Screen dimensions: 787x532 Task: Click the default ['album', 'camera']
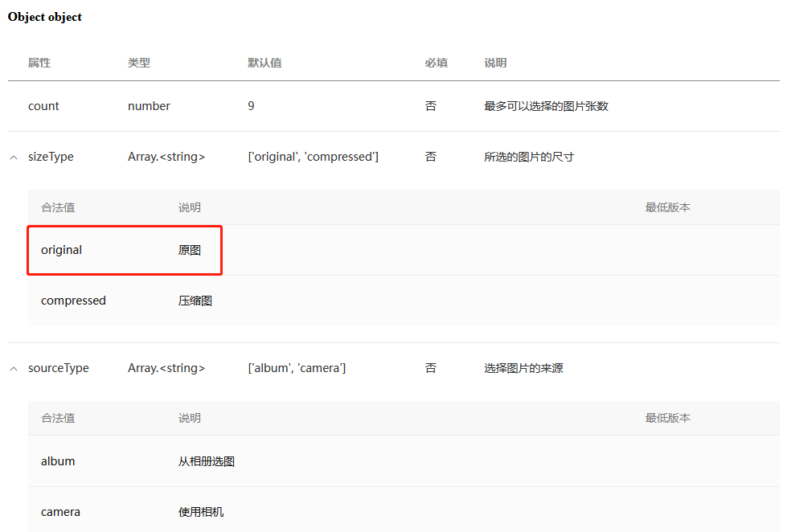[x=297, y=368]
